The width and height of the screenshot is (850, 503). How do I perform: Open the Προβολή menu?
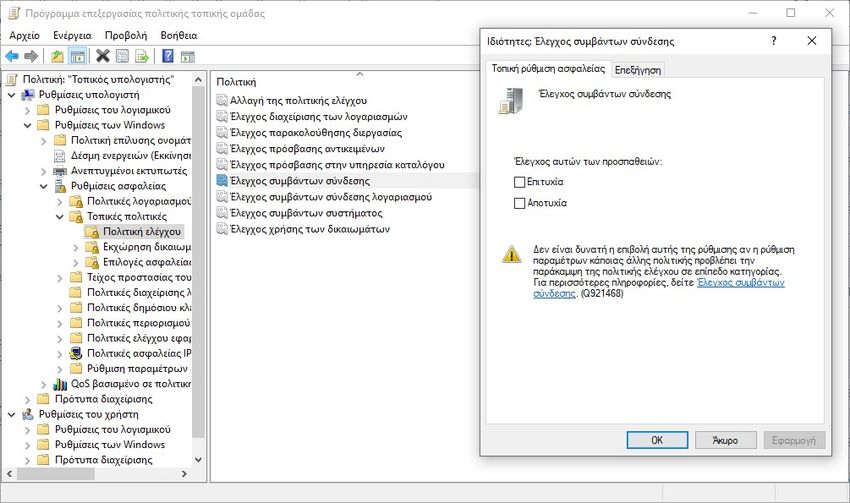(126, 35)
